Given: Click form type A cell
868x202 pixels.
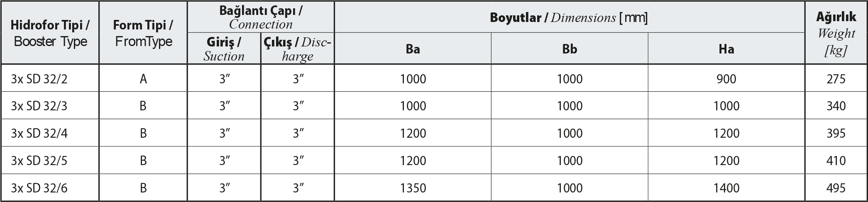Looking at the screenshot, I should tap(143, 78).
